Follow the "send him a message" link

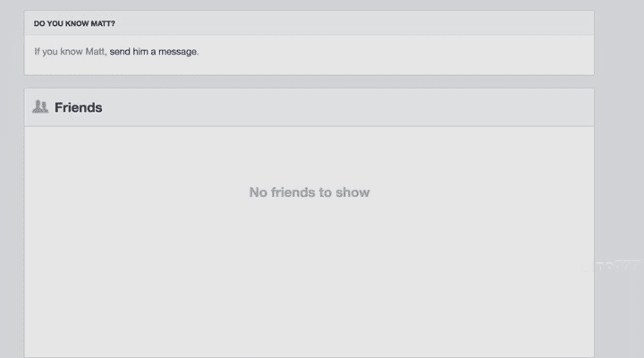point(153,52)
